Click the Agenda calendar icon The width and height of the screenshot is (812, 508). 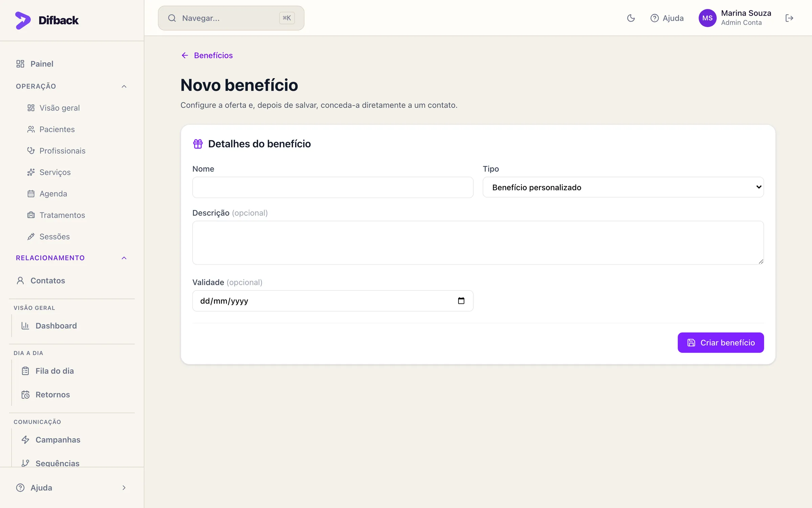(31, 194)
